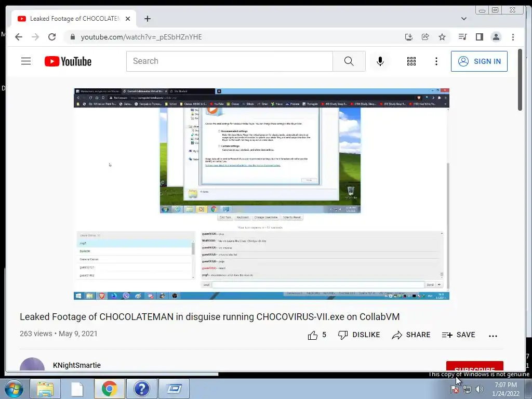The height and width of the screenshot is (399, 532).
Task: Click the search magnifier button
Action: 349,61
